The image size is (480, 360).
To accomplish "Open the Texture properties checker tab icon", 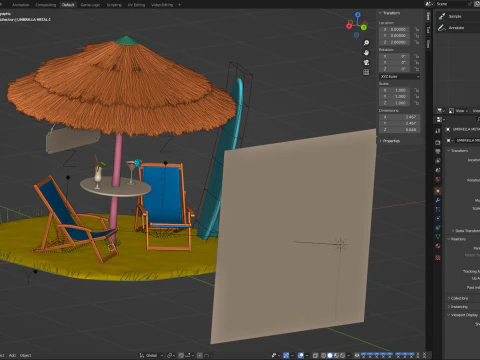I will tap(438, 257).
